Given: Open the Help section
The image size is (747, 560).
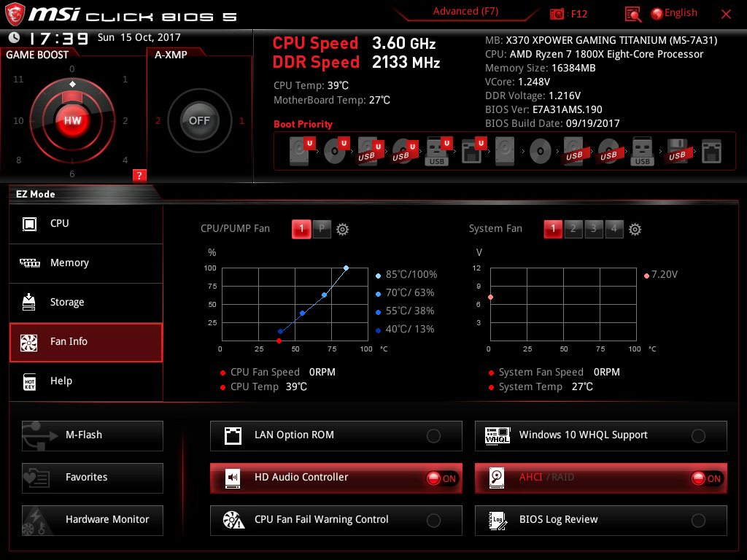Looking at the screenshot, I should point(86,381).
